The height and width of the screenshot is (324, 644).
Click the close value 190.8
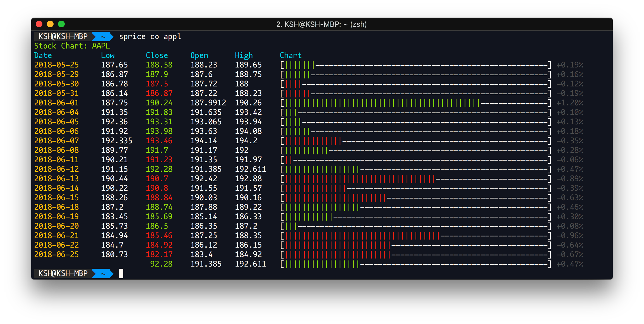pos(157,188)
